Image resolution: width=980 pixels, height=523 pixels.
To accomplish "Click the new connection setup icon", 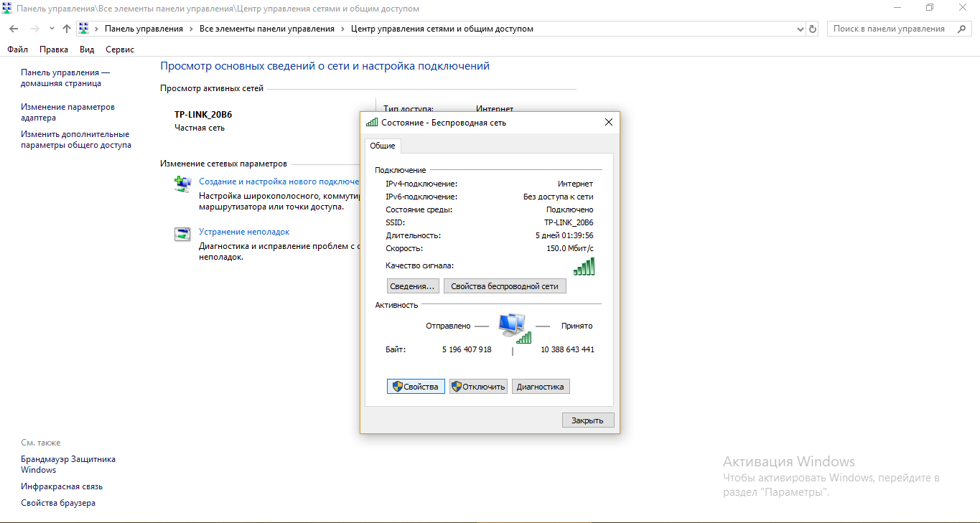I will pos(182,184).
